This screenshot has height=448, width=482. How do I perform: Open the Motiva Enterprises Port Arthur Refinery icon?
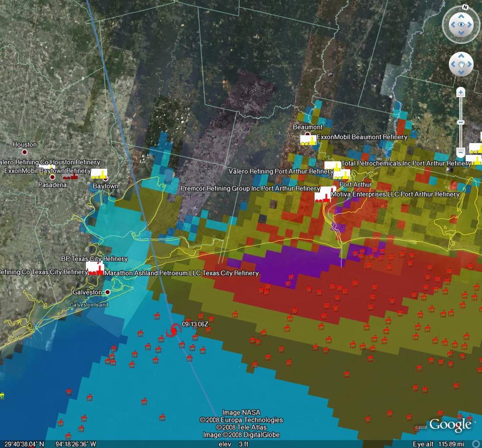(x=323, y=196)
